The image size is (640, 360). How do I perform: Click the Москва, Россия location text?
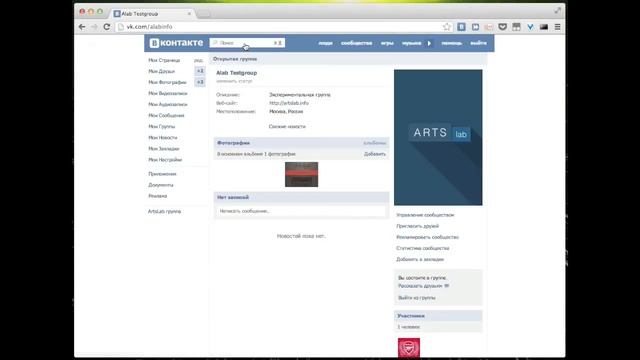(286, 111)
